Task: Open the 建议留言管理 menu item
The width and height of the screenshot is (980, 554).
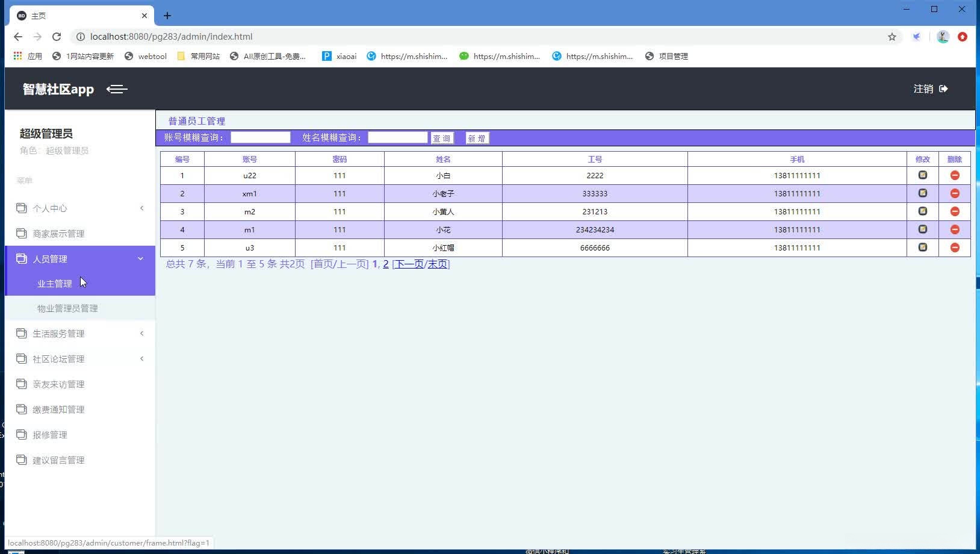Action: coord(80,460)
